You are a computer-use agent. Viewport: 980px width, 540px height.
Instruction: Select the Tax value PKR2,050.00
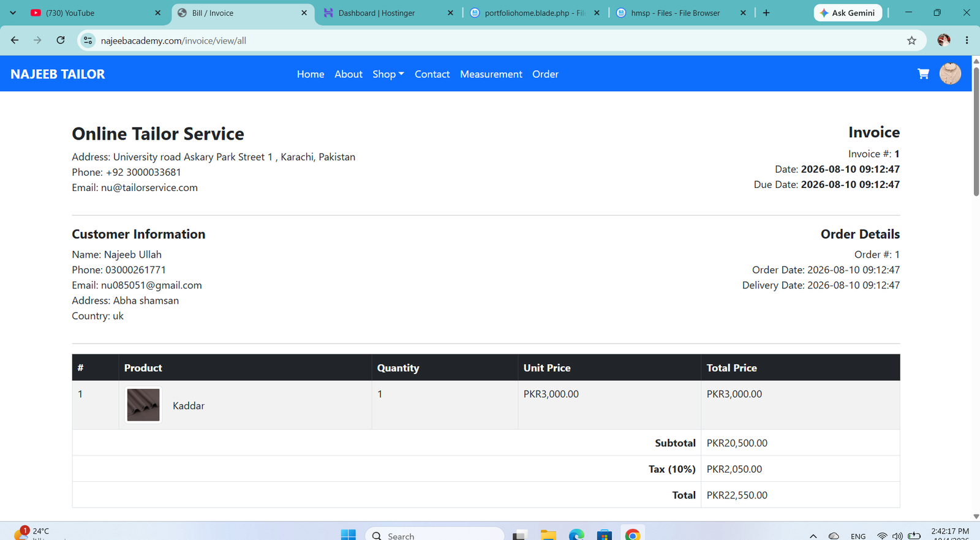(x=734, y=469)
